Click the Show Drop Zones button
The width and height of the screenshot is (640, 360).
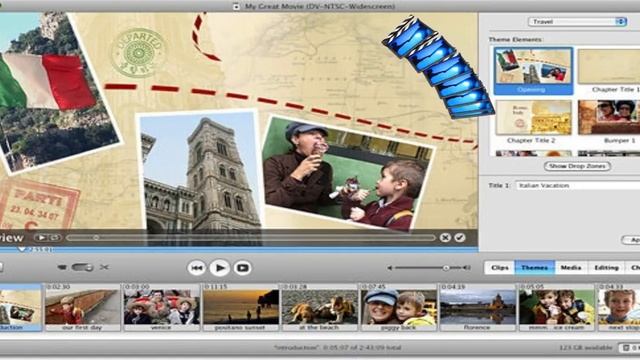coord(577,166)
